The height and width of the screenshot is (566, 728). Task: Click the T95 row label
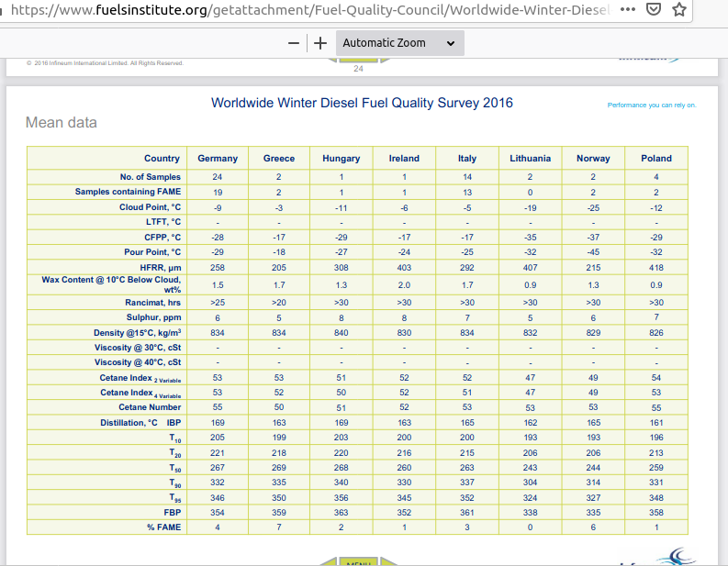[x=175, y=498]
